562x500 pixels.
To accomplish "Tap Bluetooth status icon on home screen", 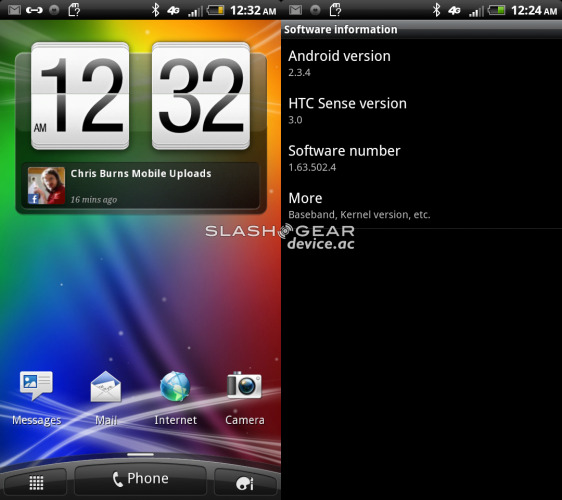I will click(x=155, y=10).
